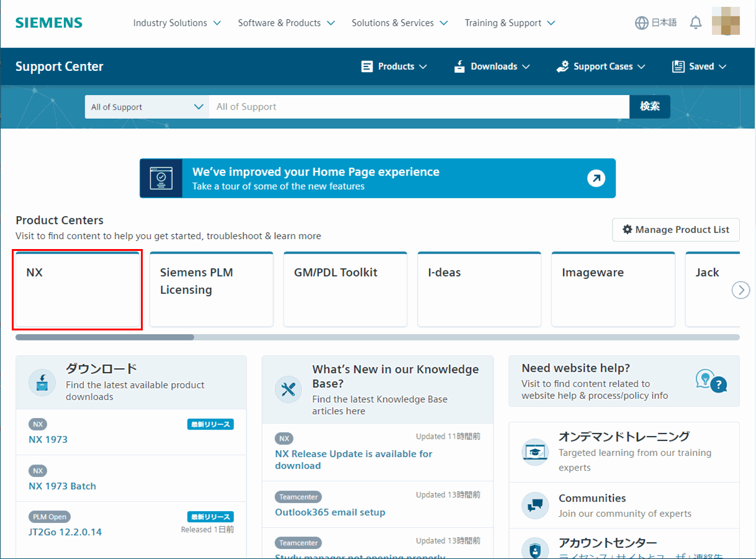This screenshot has height=559, width=756.
Task: Click the Communities heading
Action: tap(592, 498)
